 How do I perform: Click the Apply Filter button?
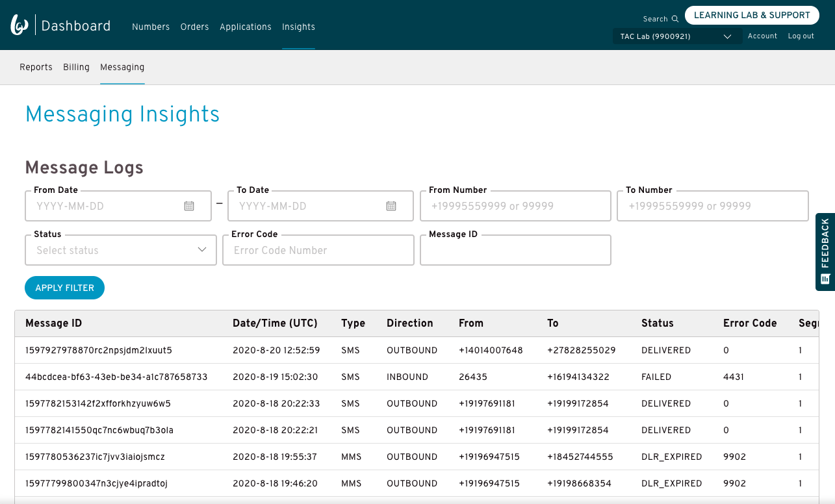(64, 288)
